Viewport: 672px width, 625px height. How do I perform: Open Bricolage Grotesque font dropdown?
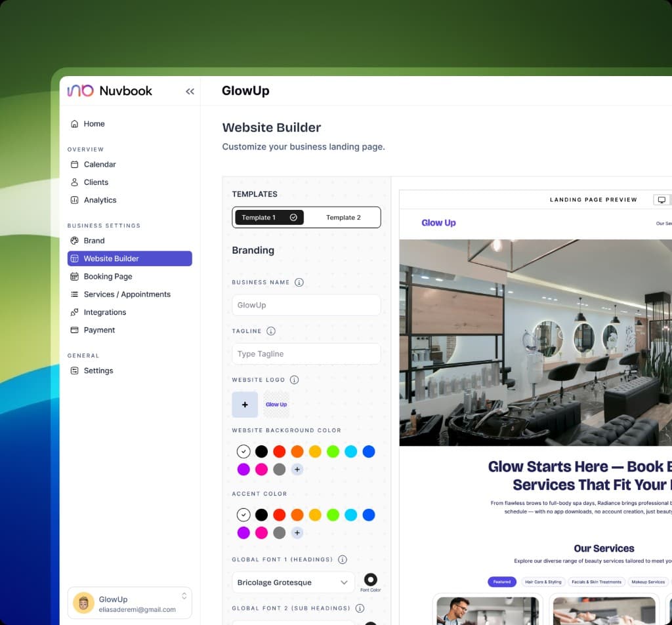293,582
